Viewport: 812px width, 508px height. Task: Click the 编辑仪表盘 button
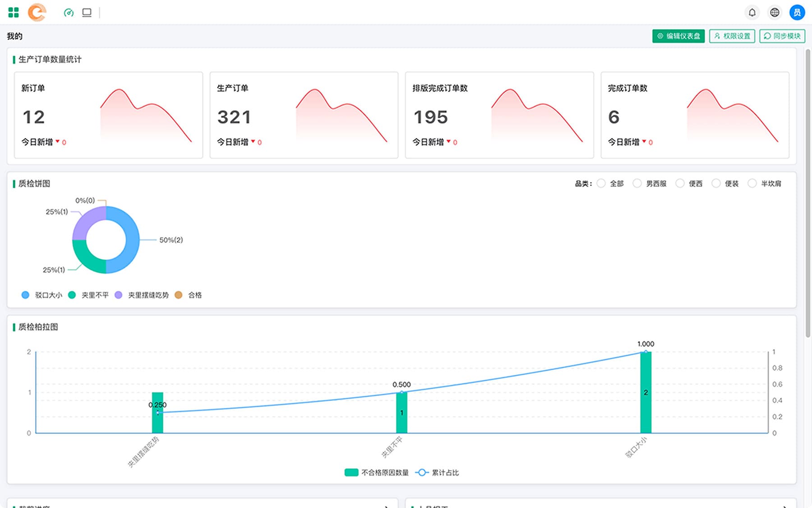click(678, 36)
